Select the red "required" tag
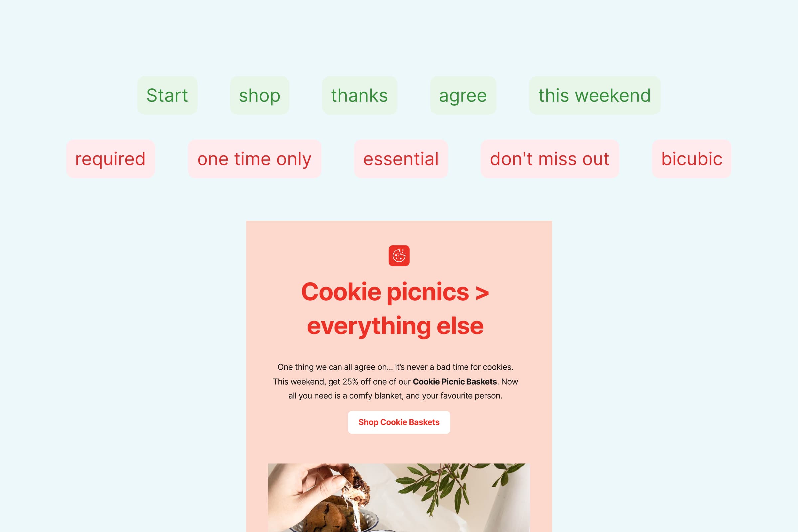The width and height of the screenshot is (798, 532). [110, 159]
